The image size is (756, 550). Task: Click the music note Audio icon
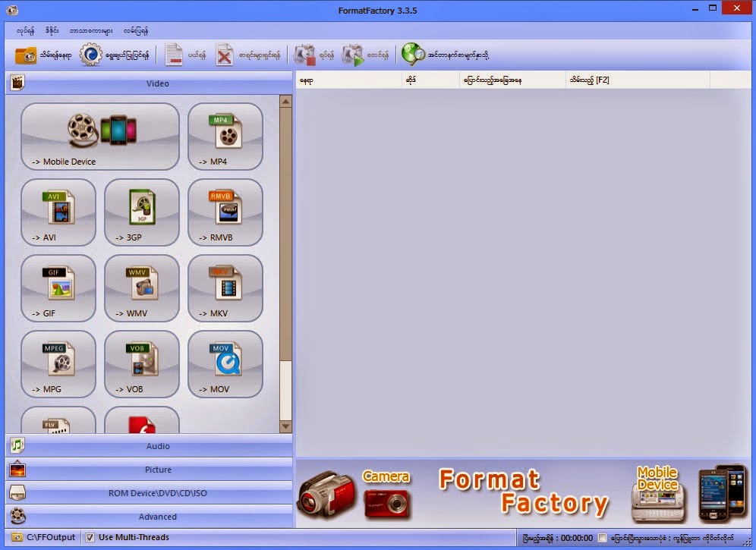(17, 446)
